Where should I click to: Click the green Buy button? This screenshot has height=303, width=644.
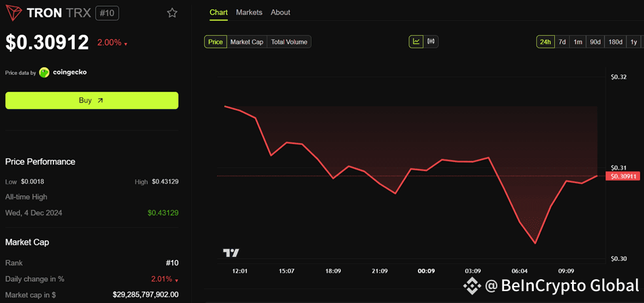click(92, 100)
